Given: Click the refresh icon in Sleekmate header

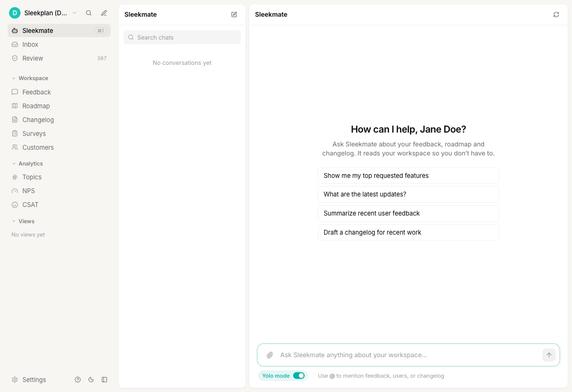Looking at the screenshot, I should pyautogui.click(x=556, y=14).
